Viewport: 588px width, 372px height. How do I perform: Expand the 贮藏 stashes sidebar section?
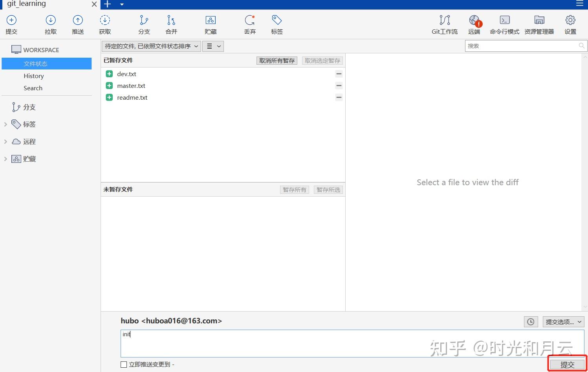[x=5, y=159]
